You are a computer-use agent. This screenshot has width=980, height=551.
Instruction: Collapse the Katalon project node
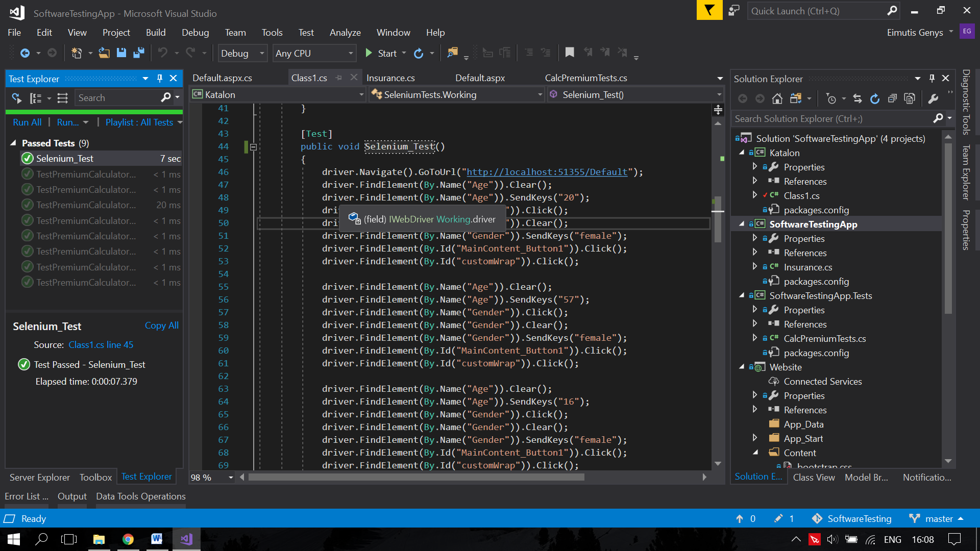[742, 153]
